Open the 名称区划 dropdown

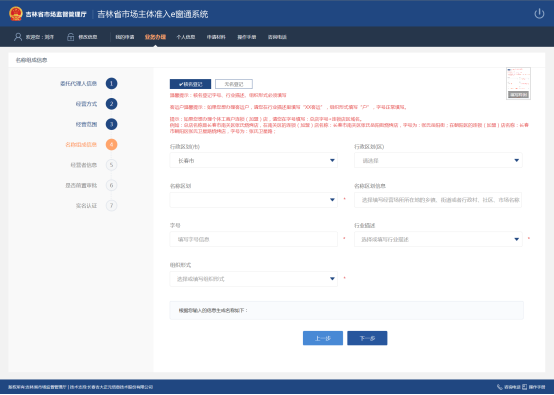[x=254, y=200]
